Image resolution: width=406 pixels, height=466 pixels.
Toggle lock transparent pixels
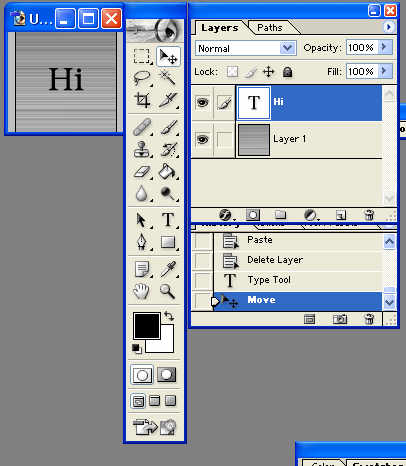(232, 72)
